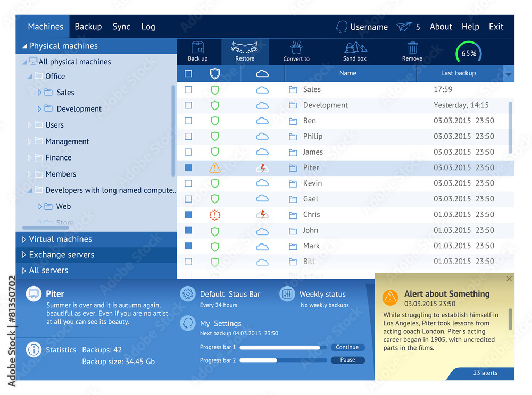
Task: Open the Convert to magic hat tool
Action: click(x=296, y=47)
